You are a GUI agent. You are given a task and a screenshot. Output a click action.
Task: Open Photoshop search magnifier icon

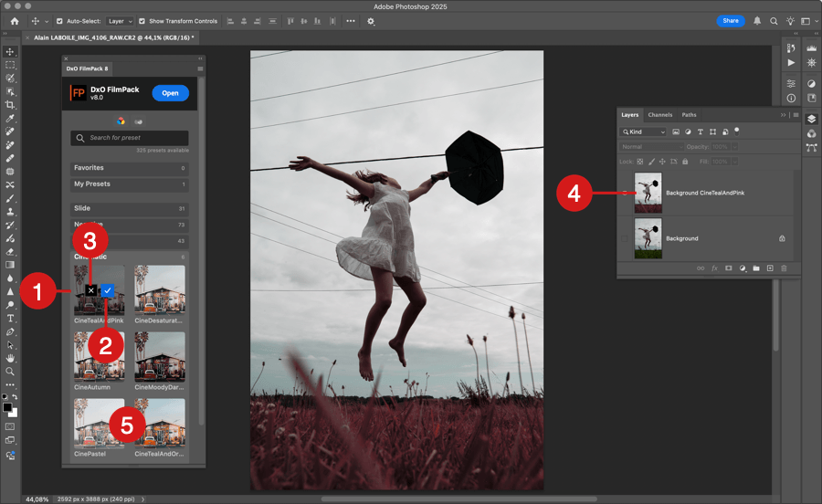tap(774, 21)
